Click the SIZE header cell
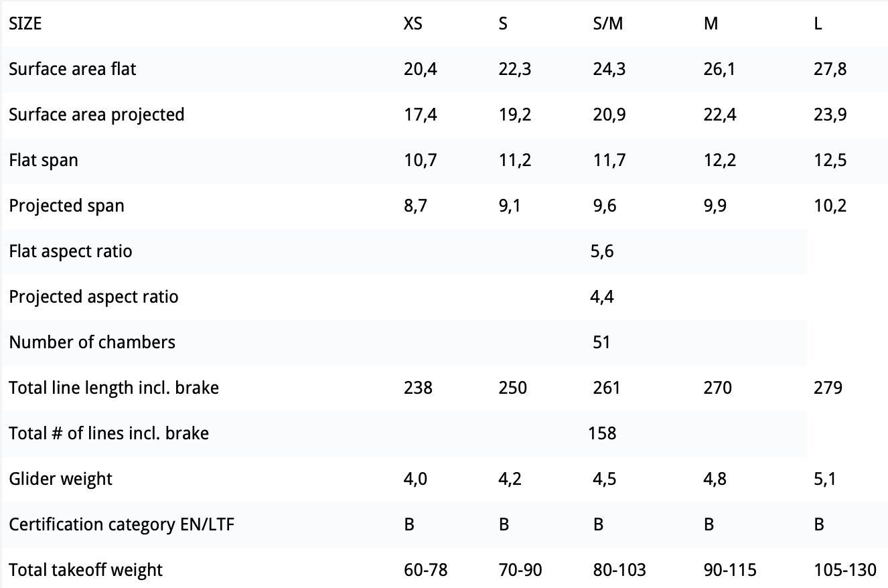Viewport: 888px width, 588px height. (x=25, y=23)
